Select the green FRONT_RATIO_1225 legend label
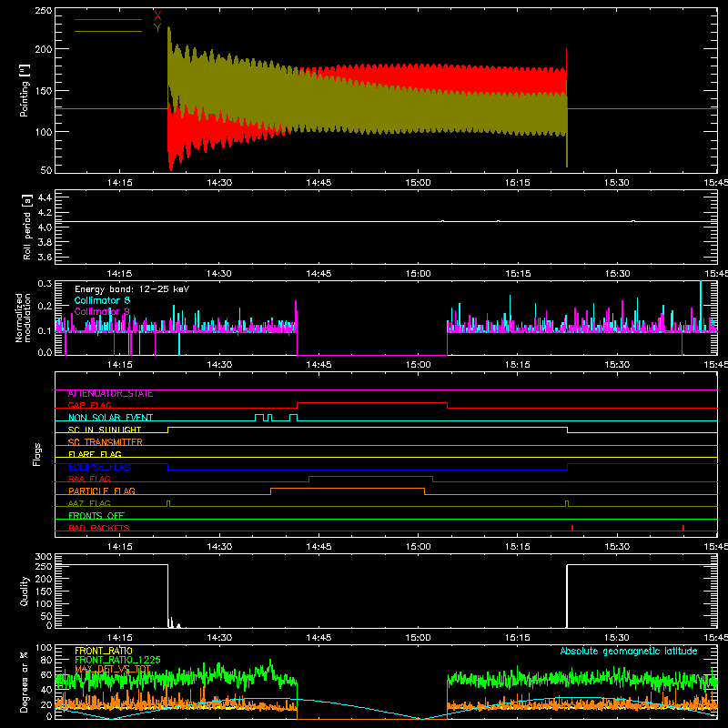The height and width of the screenshot is (728, 728). 117,660
